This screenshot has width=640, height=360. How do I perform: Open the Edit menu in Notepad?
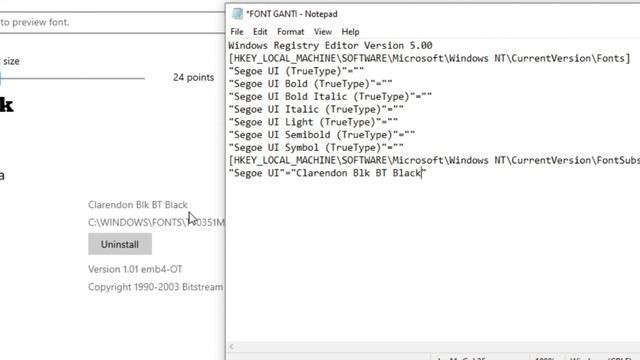(x=260, y=32)
